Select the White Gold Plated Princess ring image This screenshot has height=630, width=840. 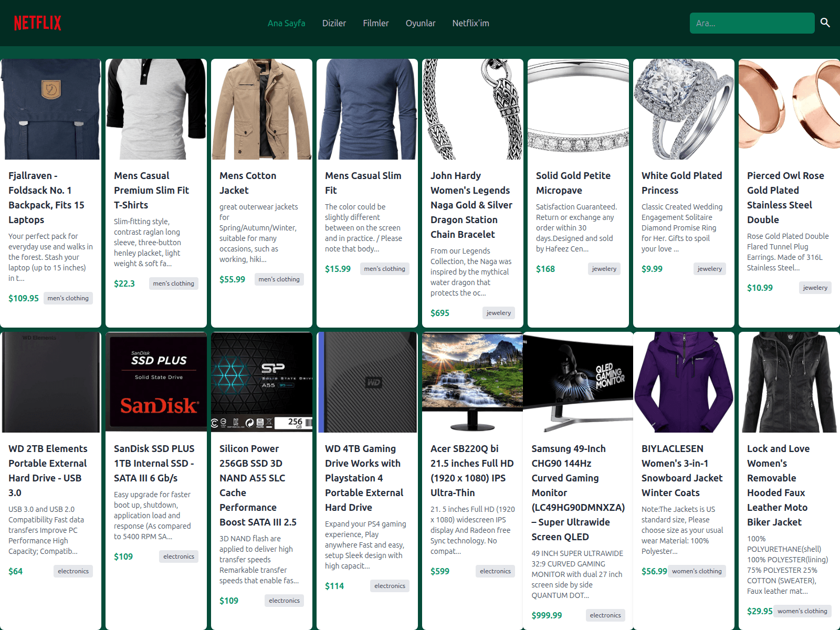684,109
